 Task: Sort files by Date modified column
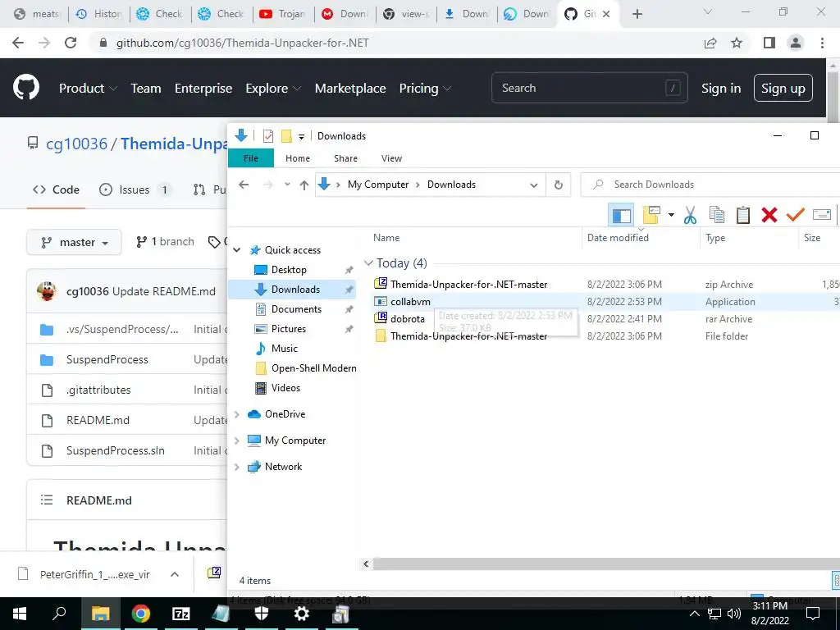click(x=618, y=238)
